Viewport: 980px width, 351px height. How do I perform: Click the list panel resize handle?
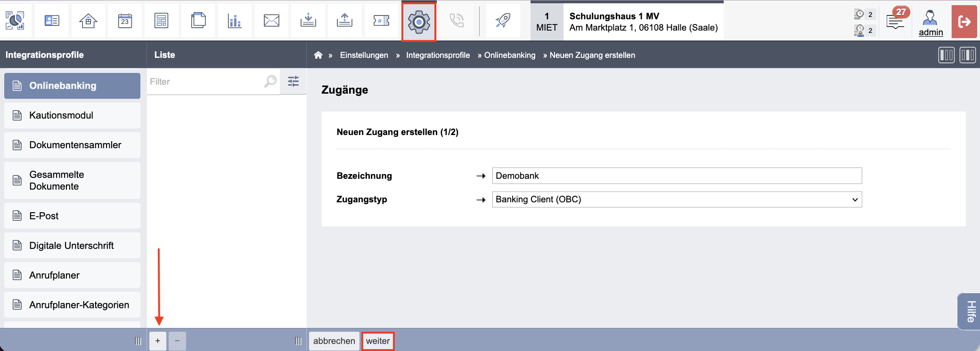[298, 341]
